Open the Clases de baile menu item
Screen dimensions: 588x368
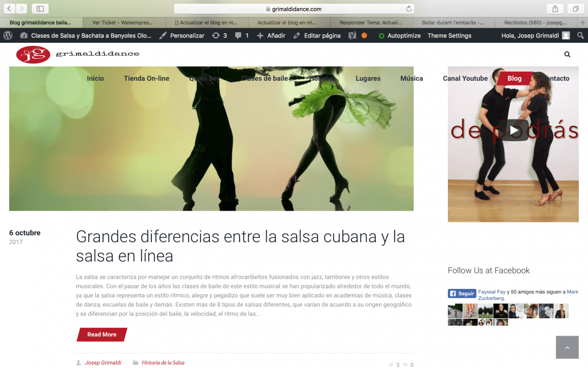coord(265,79)
